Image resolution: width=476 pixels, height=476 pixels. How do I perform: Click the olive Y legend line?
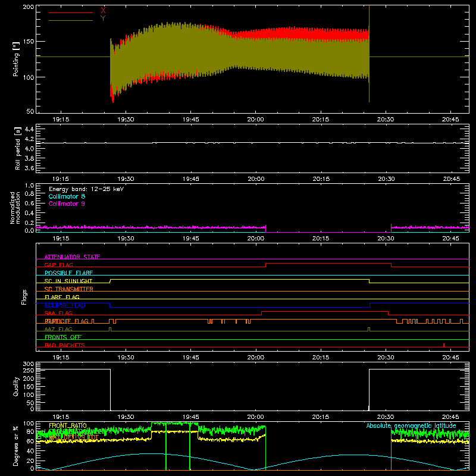[71, 21]
